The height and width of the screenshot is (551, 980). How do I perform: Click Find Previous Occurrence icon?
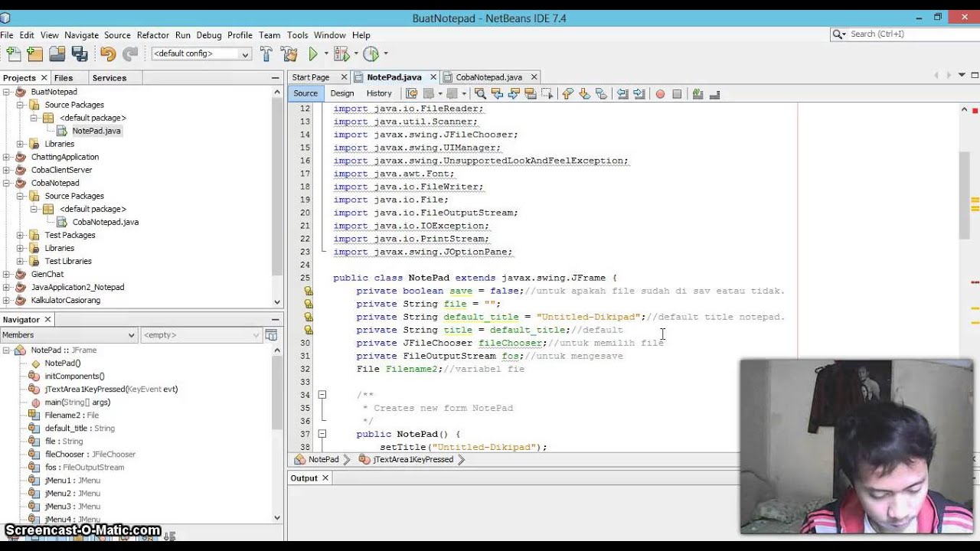tap(497, 93)
